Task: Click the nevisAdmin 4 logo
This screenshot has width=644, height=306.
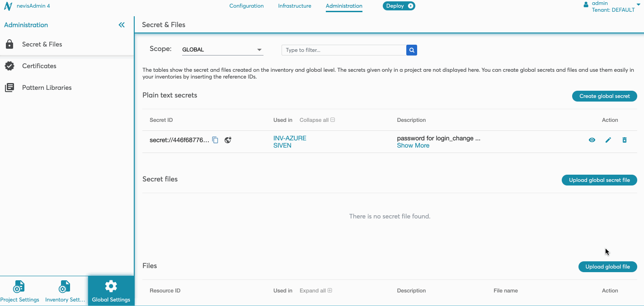Action: (8, 6)
